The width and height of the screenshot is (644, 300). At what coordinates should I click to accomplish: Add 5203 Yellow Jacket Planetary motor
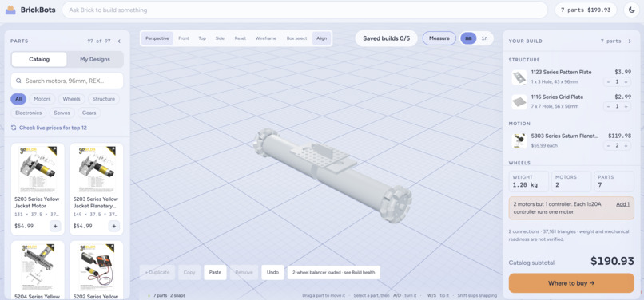[x=113, y=226]
